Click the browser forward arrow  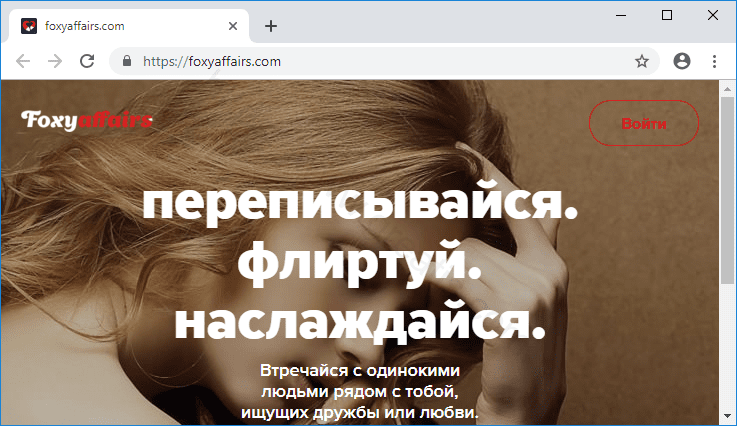(55, 61)
